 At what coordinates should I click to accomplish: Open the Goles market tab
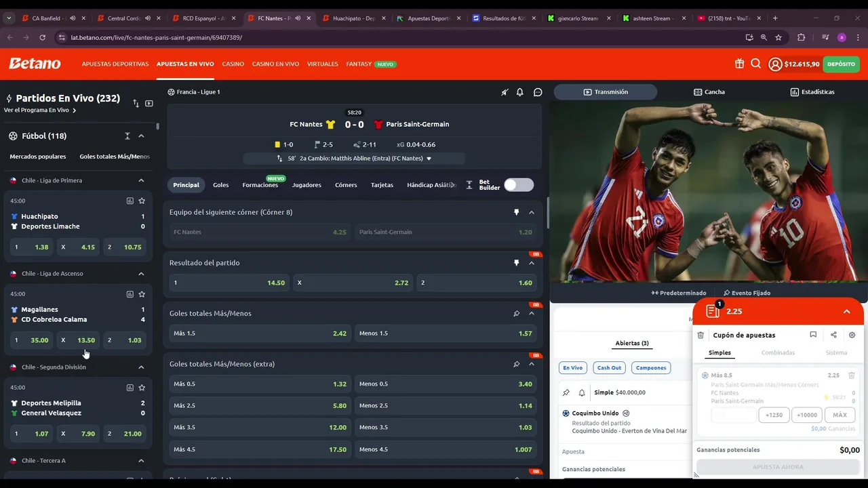[220, 185]
